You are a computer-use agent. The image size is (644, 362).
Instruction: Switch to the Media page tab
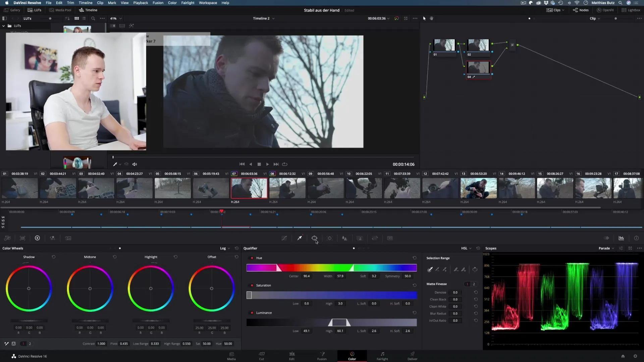[x=231, y=356]
